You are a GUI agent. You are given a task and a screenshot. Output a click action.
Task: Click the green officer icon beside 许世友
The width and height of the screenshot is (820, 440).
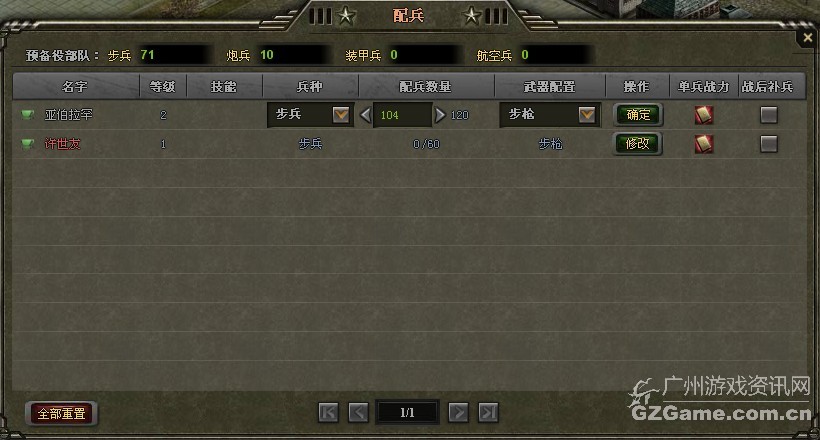click(27, 143)
